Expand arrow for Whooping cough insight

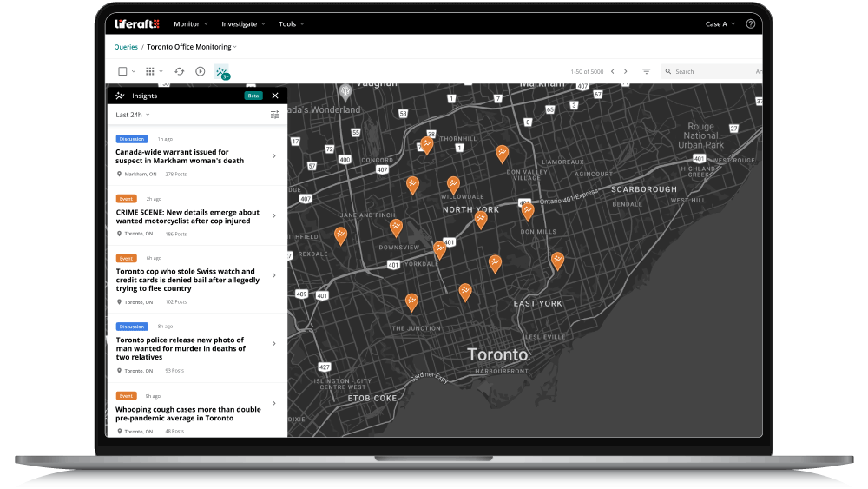coord(274,404)
